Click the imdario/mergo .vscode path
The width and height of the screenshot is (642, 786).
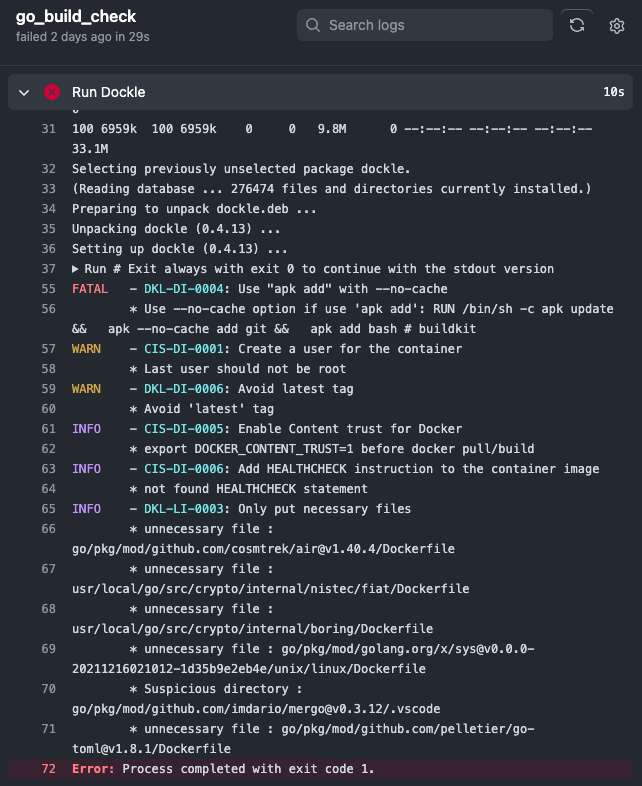pyautogui.click(x=256, y=709)
